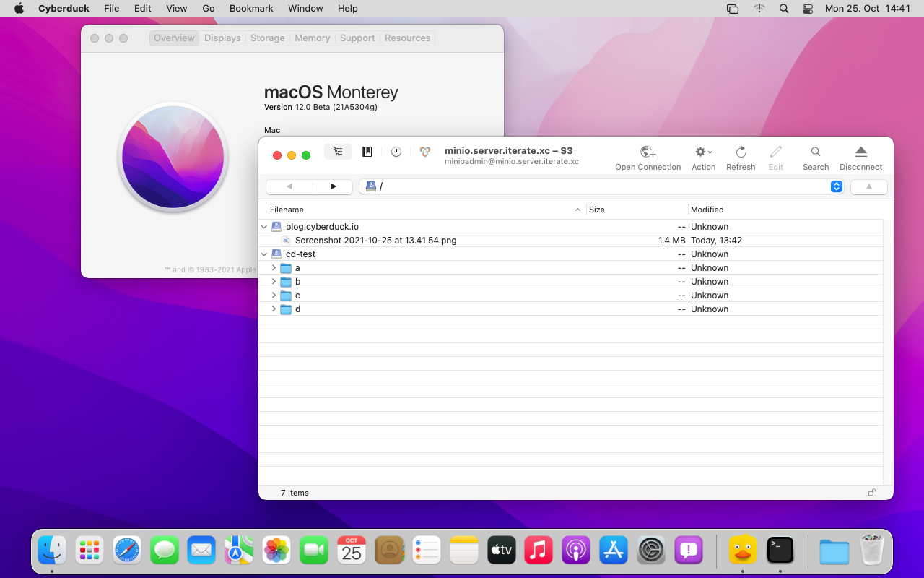Viewport: 924px width, 578px height.
Task: Open Mail from the Dock
Action: pyautogui.click(x=201, y=551)
